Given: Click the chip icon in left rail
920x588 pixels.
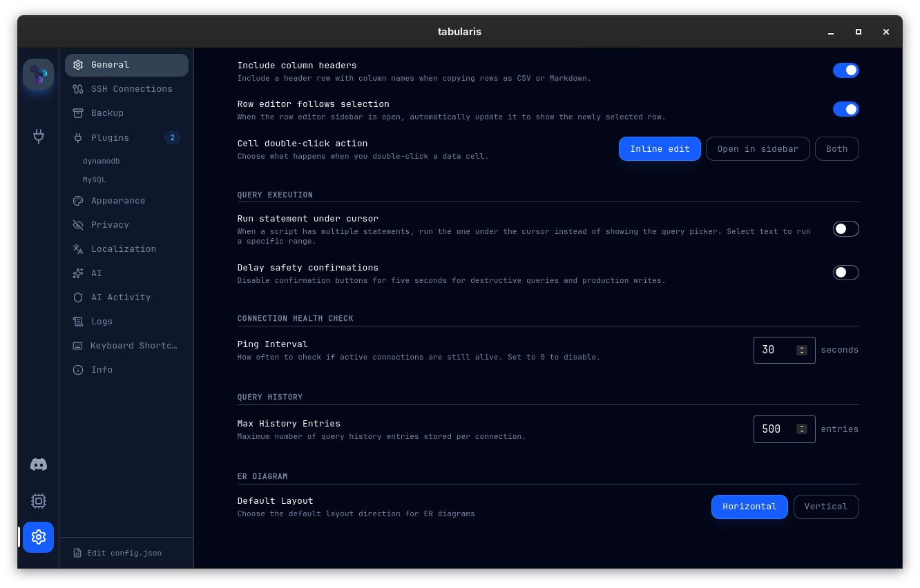Looking at the screenshot, I should pos(39,501).
